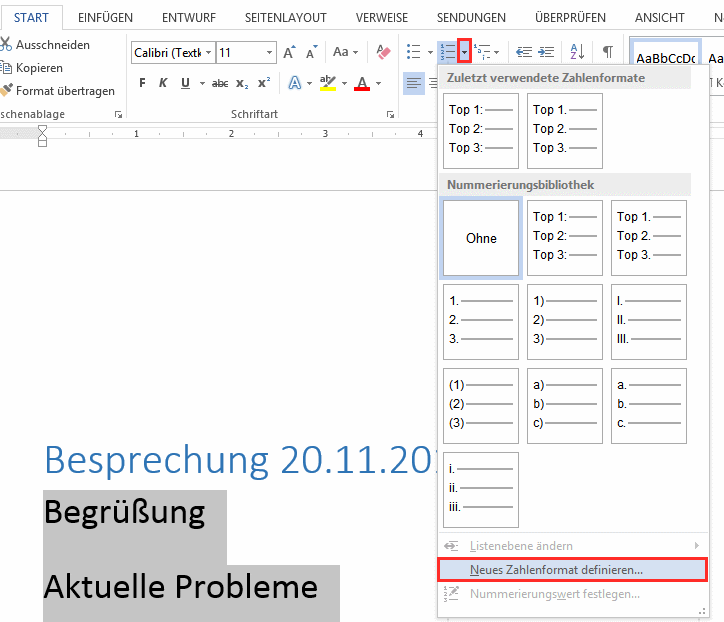Open the bullet list dropdown arrow
Viewport: 724px width, 622px height.
tap(430, 52)
